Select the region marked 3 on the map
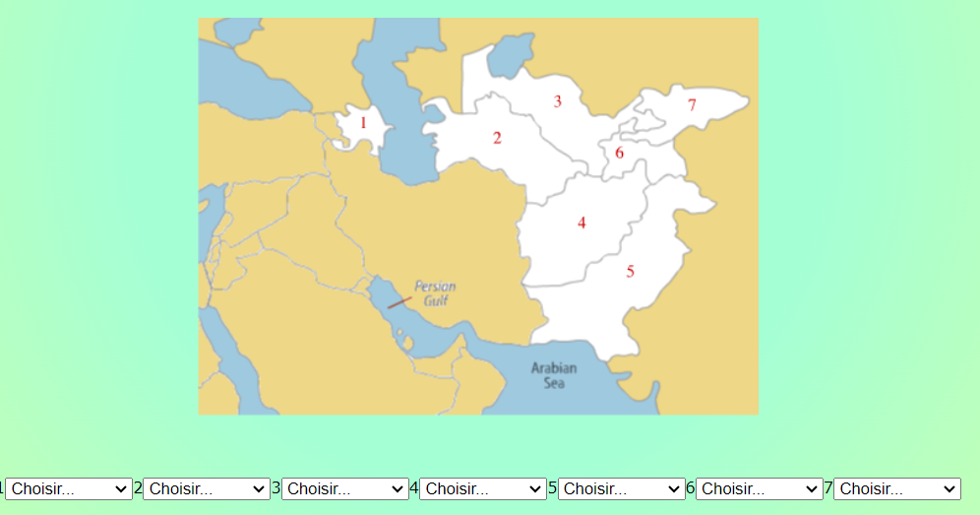This screenshot has width=980, height=515. [x=558, y=101]
